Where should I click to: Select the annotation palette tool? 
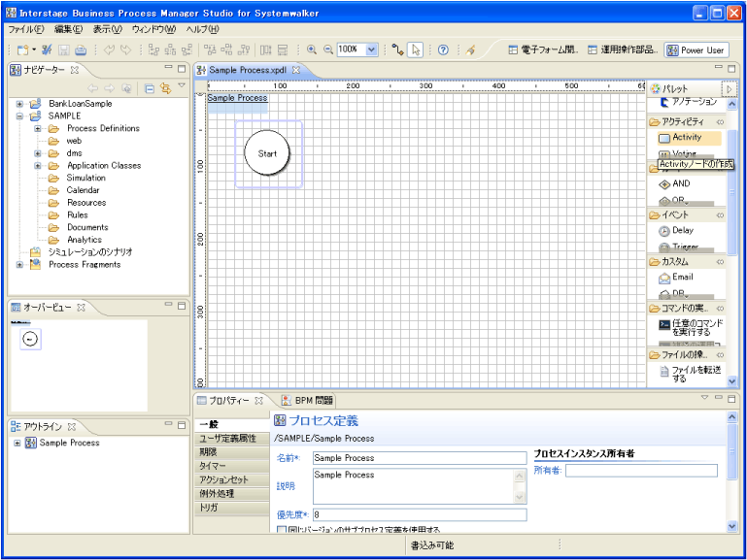(x=689, y=102)
